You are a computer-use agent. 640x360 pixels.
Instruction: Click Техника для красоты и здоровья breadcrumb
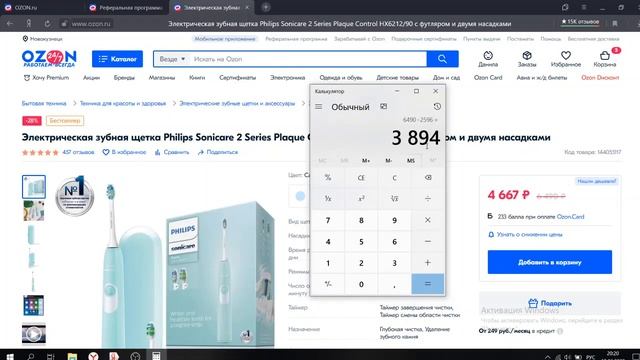tap(123, 103)
